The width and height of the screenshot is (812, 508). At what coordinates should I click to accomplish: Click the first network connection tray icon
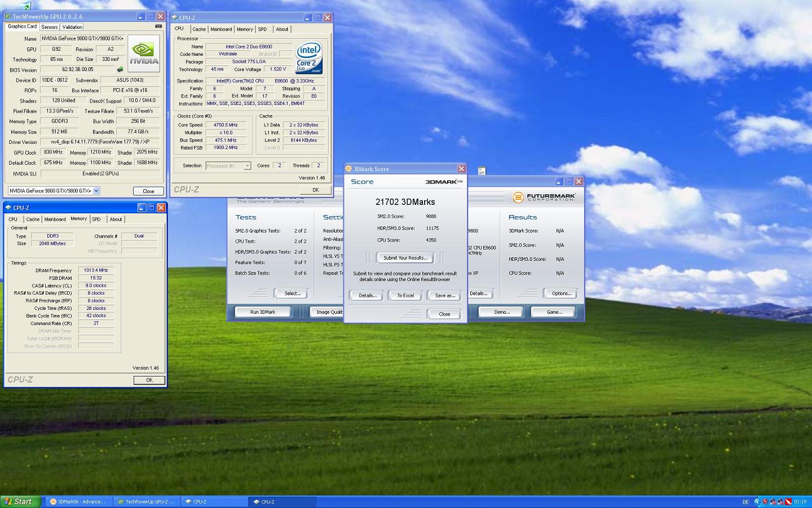(773, 502)
